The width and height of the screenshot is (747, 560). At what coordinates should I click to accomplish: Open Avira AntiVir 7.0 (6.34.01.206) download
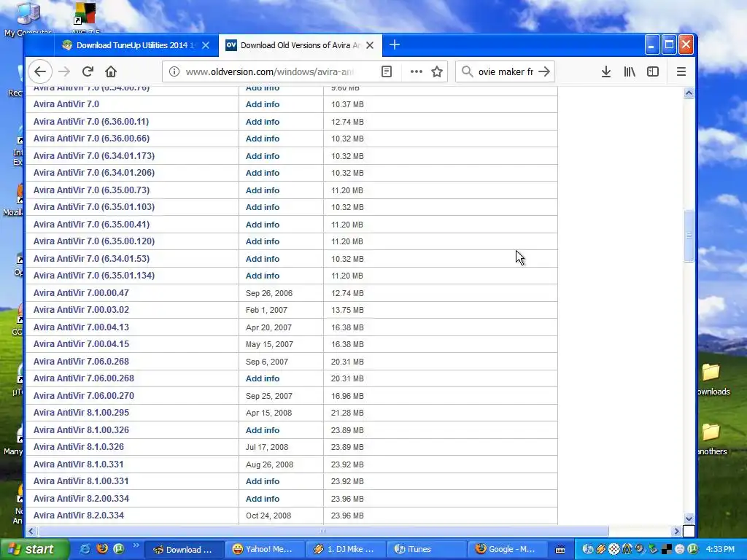94,173
